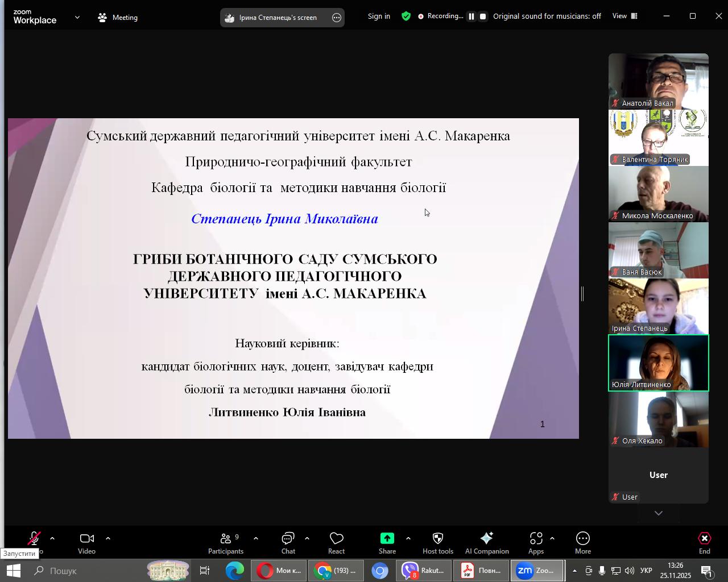The height and width of the screenshot is (582, 728).
Task: Click the green Share screen icon
Action: 387,538
